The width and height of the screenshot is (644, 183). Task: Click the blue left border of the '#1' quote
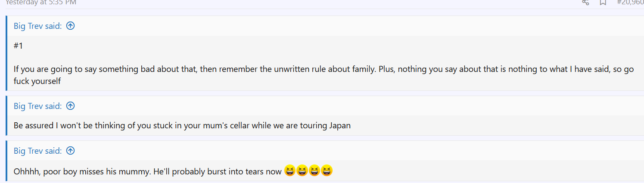pyautogui.click(x=6, y=53)
